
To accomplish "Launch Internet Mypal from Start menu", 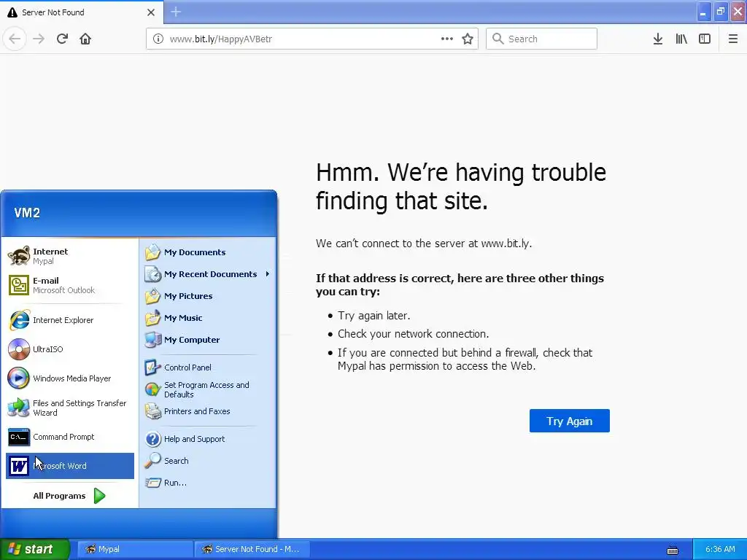I will tap(70, 256).
